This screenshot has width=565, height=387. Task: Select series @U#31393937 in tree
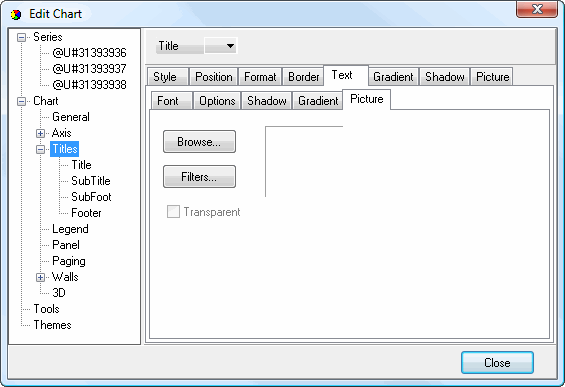(89, 69)
